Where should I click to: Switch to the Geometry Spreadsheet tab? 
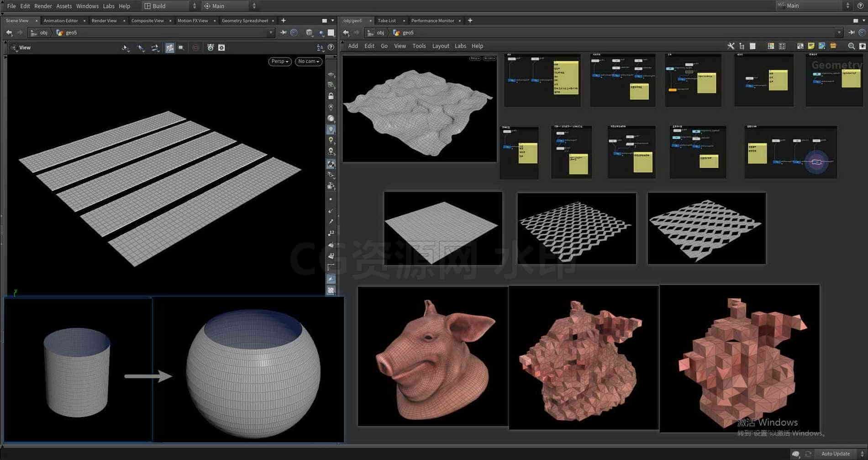tap(245, 21)
